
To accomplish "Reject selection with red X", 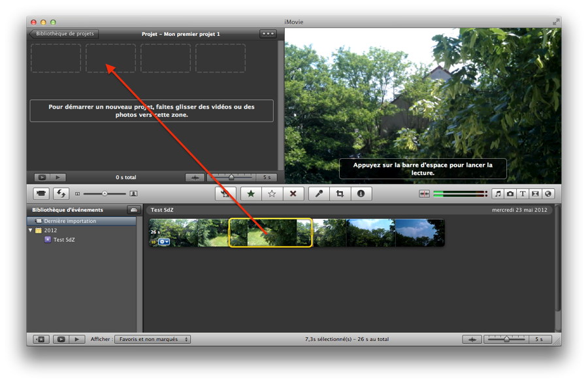I will point(293,193).
